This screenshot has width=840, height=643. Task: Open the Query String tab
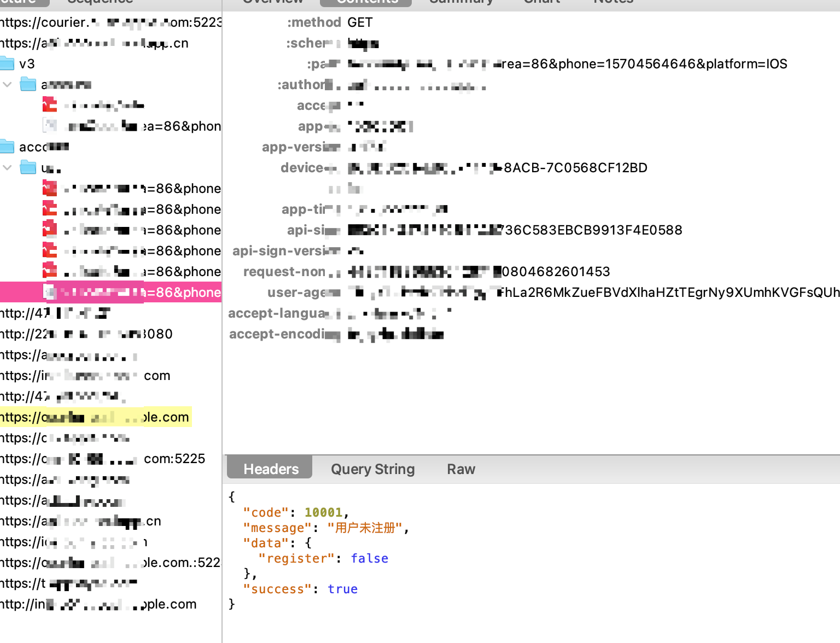coord(372,469)
